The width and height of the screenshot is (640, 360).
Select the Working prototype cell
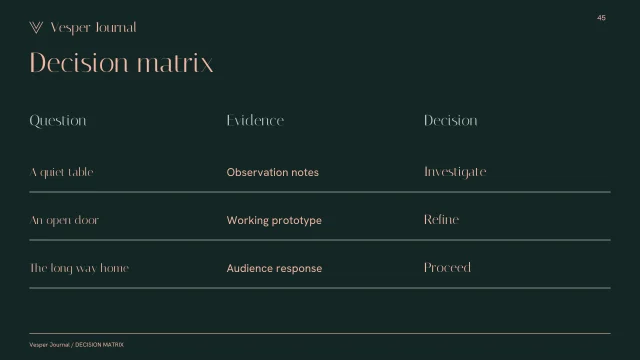tap(274, 220)
